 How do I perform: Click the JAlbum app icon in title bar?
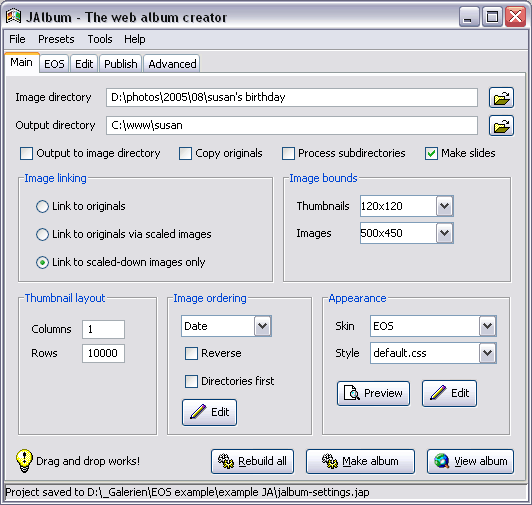pyautogui.click(x=13, y=16)
